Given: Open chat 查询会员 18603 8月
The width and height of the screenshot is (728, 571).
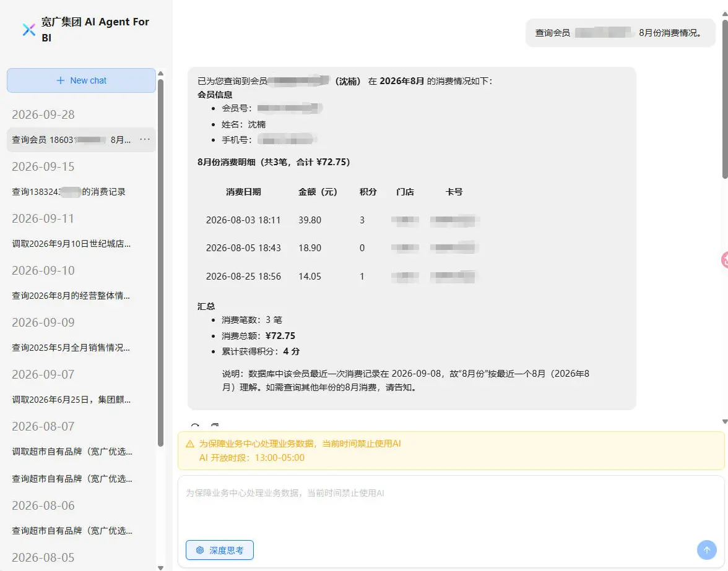Looking at the screenshot, I should tap(81, 140).
